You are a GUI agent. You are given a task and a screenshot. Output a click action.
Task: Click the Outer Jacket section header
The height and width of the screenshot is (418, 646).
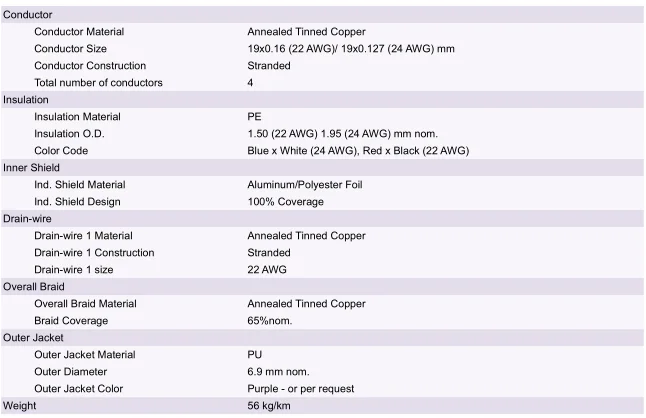pyautogui.click(x=33, y=338)
